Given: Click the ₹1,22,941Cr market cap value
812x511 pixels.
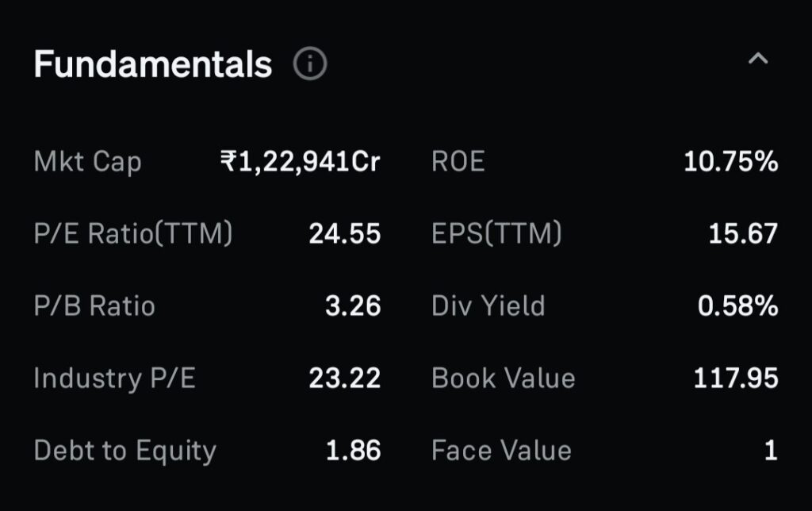Looking at the screenshot, I should coord(300,162).
